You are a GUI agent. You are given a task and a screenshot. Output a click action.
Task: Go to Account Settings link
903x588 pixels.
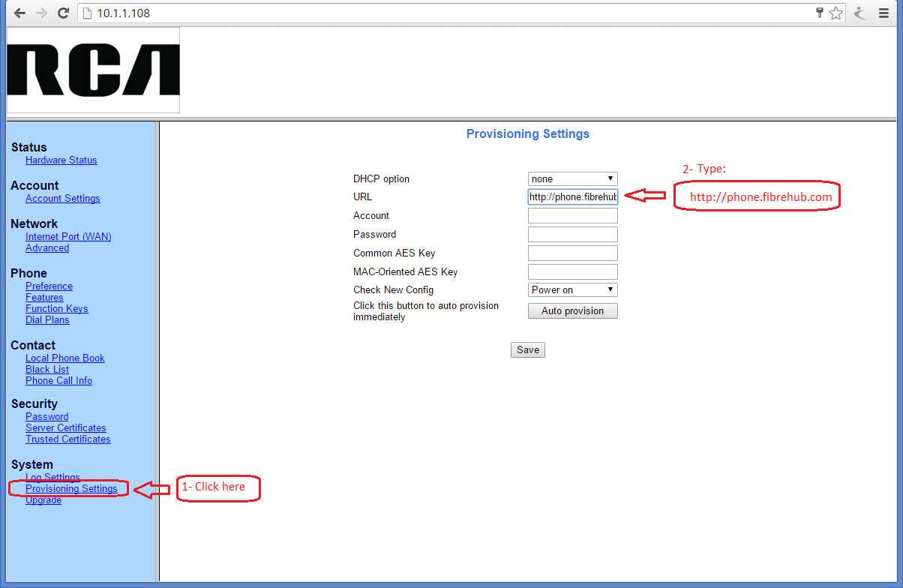[x=62, y=198]
